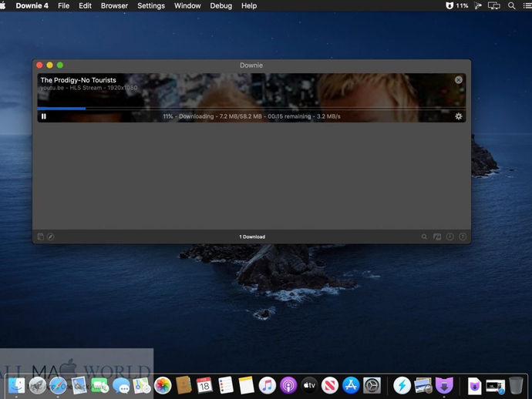Click The Prodigy-No Tourists title

tap(79, 80)
